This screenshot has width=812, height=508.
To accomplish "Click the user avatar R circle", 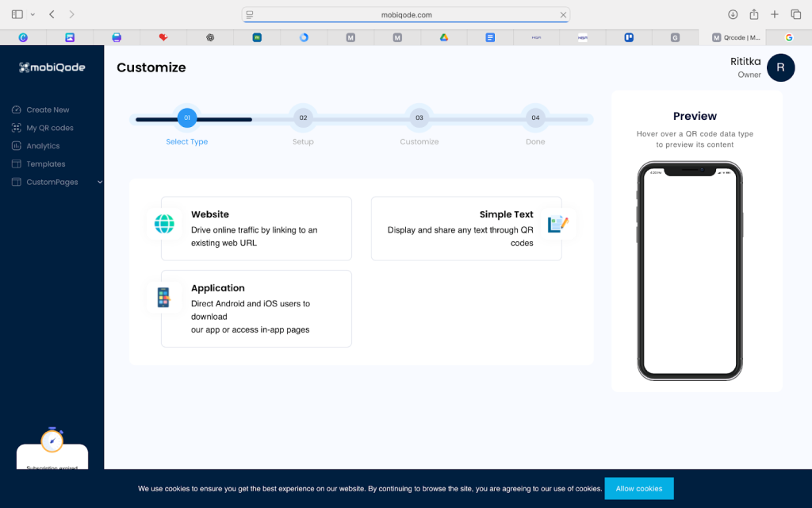I will point(780,67).
